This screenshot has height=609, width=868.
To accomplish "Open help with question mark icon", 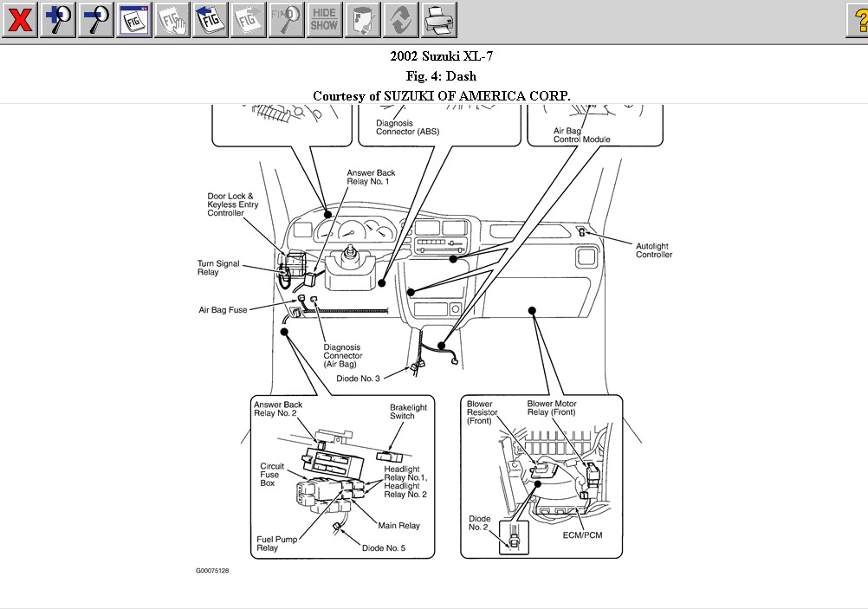I will [858, 20].
